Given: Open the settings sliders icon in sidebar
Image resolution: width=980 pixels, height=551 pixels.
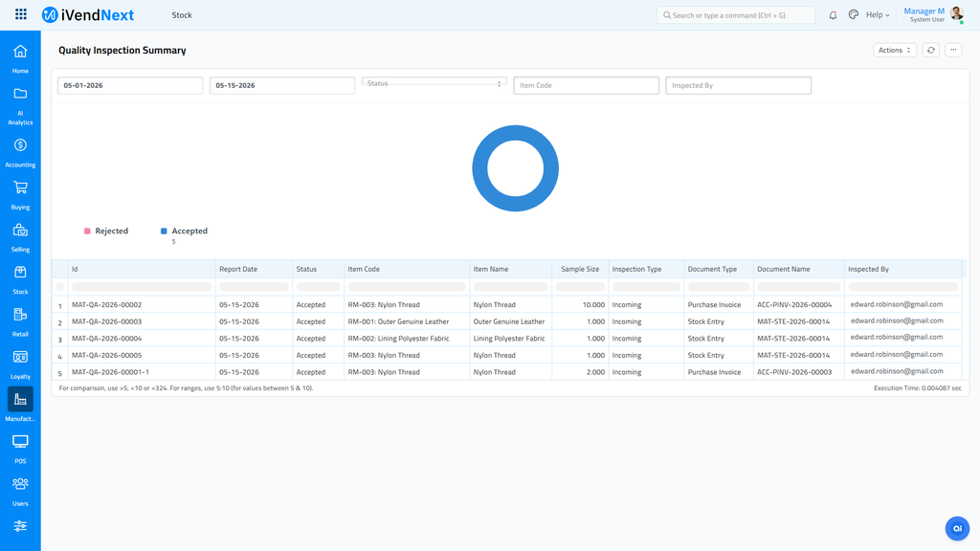Looking at the screenshot, I should click(x=20, y=526).
